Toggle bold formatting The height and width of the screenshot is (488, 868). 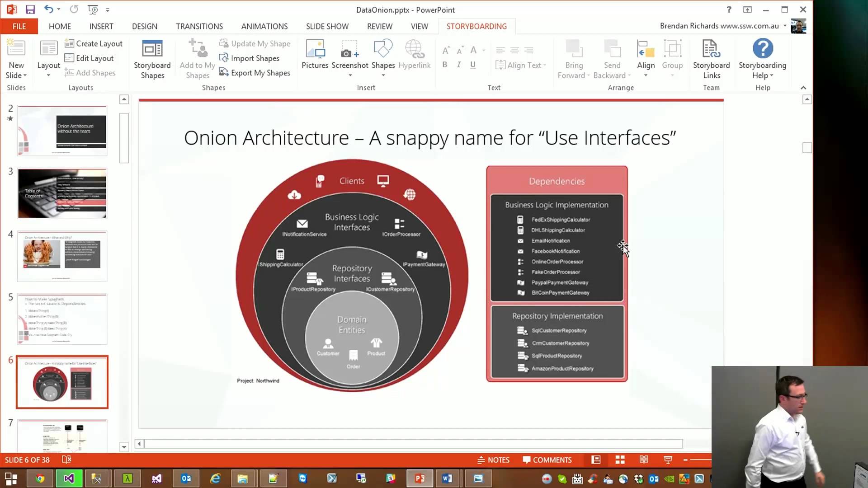(x=445, y=65)
